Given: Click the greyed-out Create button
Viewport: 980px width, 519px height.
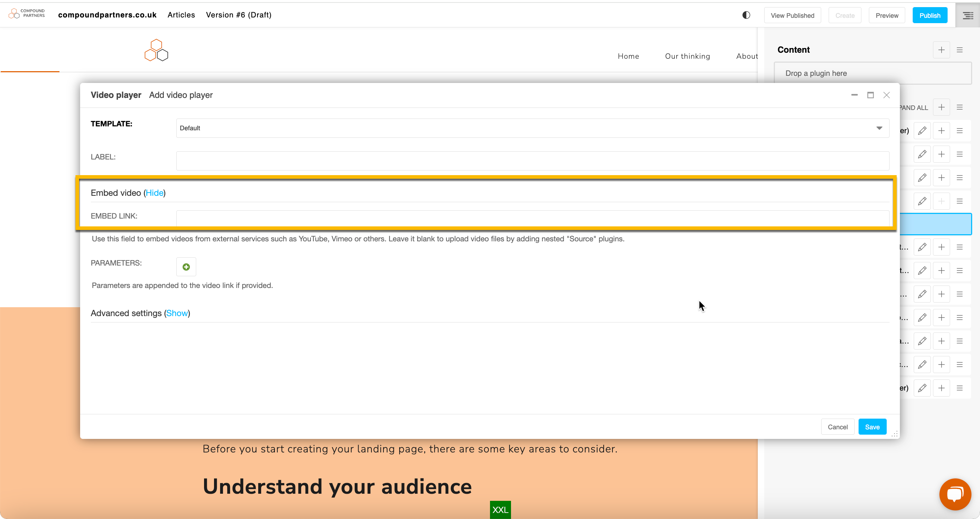Looking at the screenshot, I should point(845,15).
